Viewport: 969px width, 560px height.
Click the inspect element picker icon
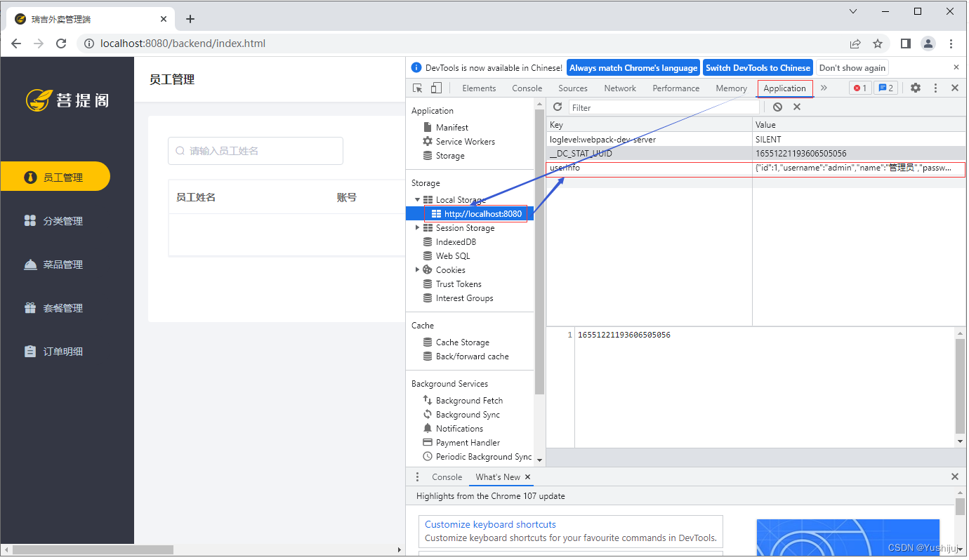[x=418, y=88]
